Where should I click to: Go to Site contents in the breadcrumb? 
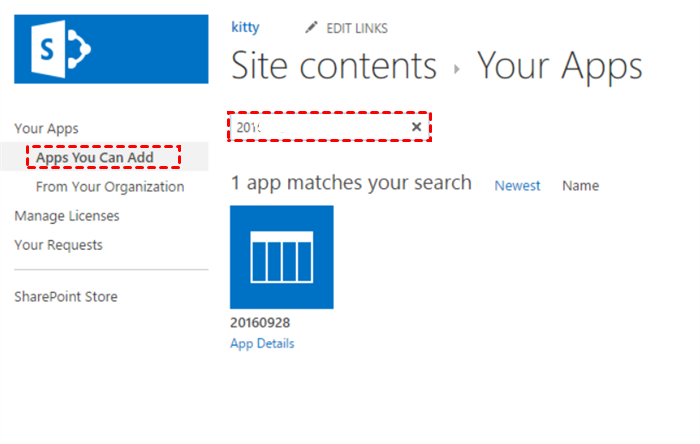[x=334, y=66]
